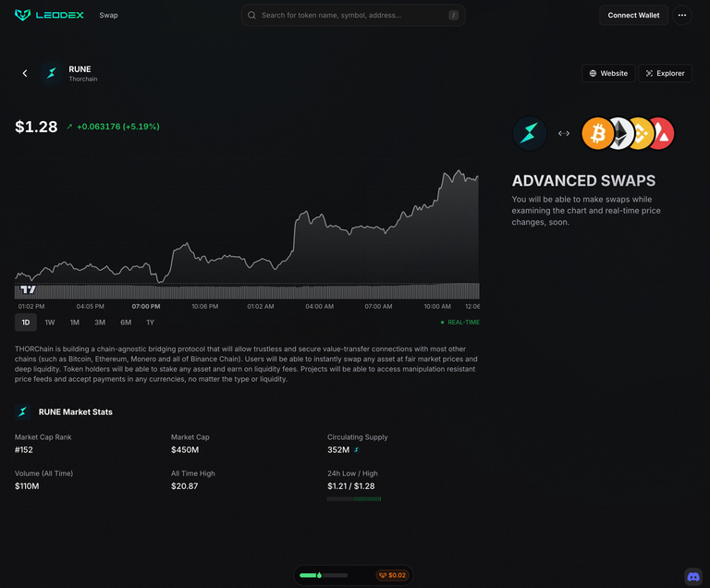Viewport: 710px width, 588px height.
Task: Go back with the left chevron
Action: coord(25,73)
